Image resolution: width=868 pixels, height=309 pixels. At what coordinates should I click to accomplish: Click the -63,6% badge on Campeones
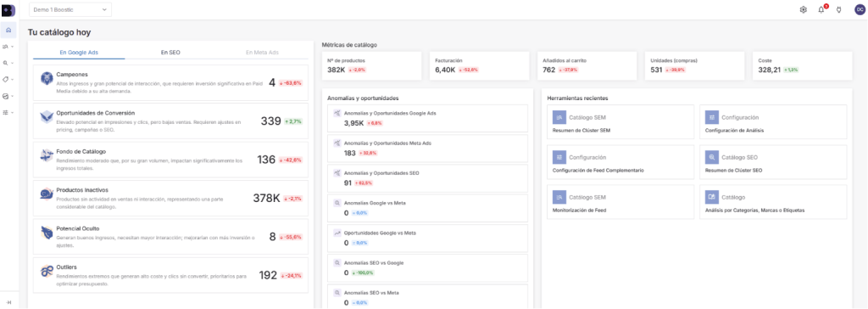[x=291, y=82]
